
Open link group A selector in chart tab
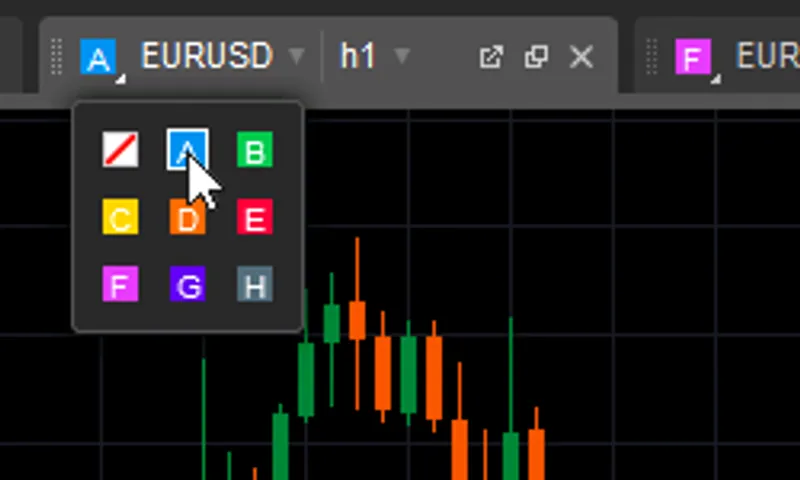click(x=99, y=57)
